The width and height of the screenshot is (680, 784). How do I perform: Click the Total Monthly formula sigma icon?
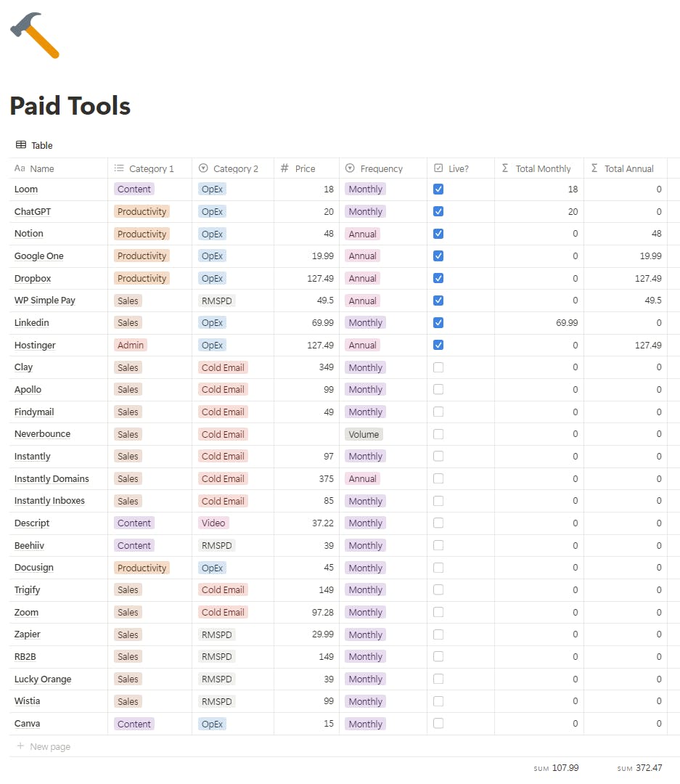pyautogui.click(x=505, y=168)
